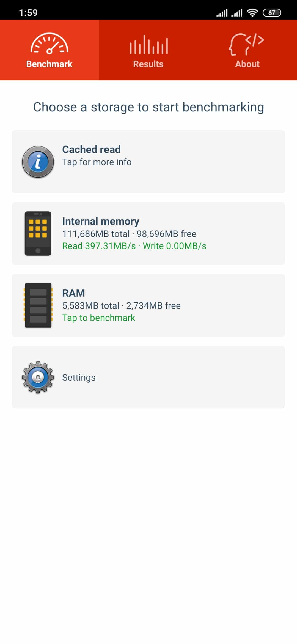The height and width of the screenshot is (644, 297).
Task: Tap 'Tap for more info' text
Action: click(x=97, y=162)
